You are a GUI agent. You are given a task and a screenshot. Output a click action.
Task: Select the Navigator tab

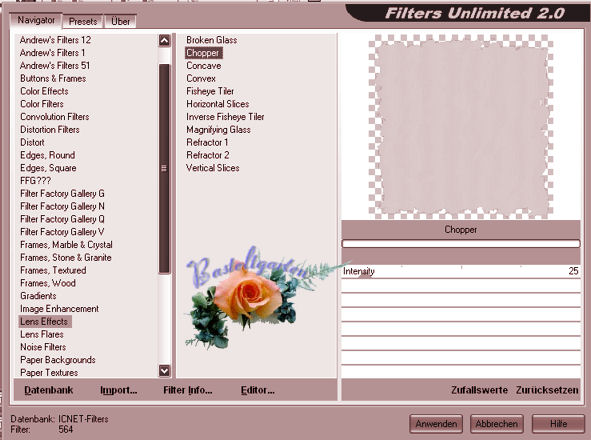(x=36, y=20)
